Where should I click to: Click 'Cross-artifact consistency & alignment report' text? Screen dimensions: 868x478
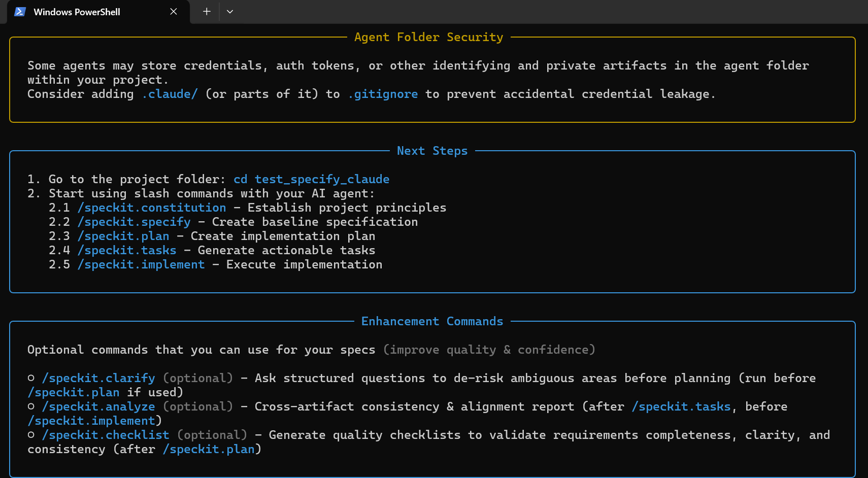click(414, 406)
